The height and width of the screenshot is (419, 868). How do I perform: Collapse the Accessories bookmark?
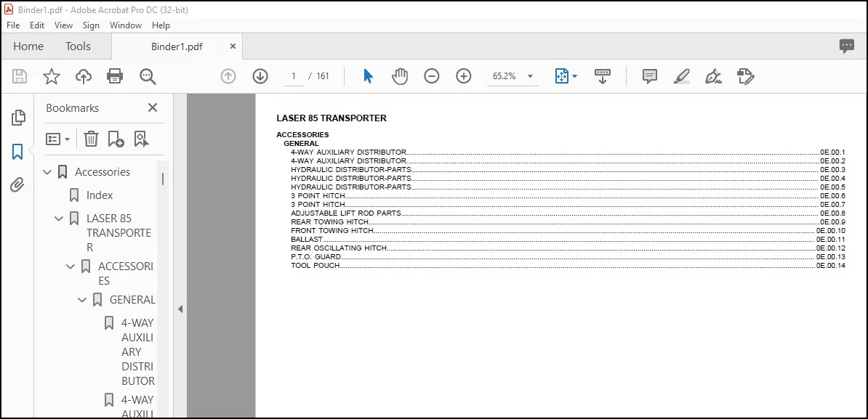click(x=47, y=172)
